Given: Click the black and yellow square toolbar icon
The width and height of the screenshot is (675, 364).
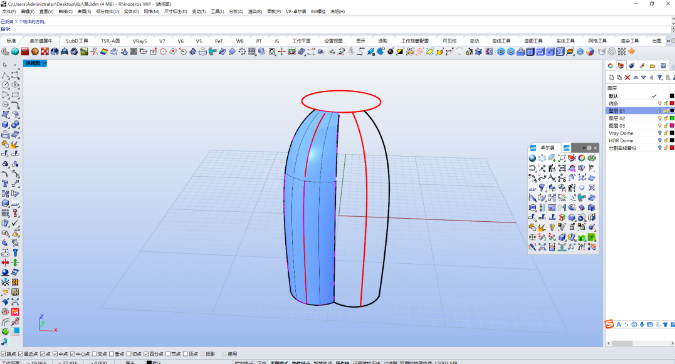Looking at the screenshot, I should [400, 52].
